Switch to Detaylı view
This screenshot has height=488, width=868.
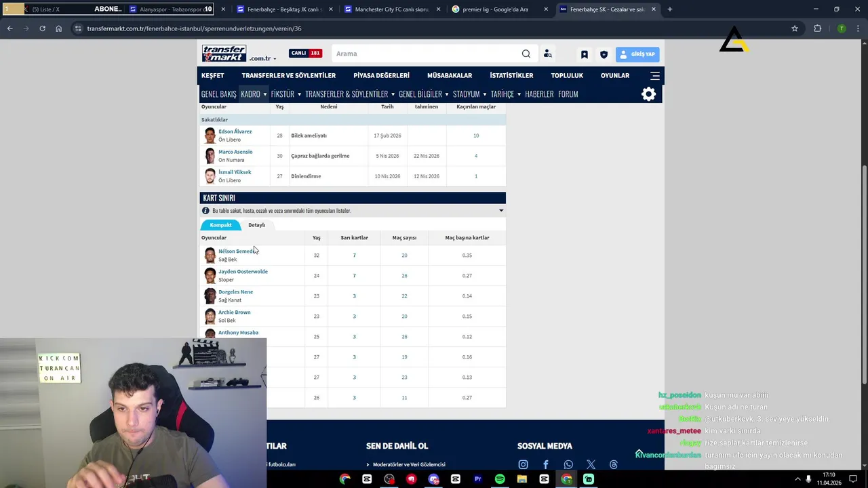pyautogui.click(x=256, y=225)
